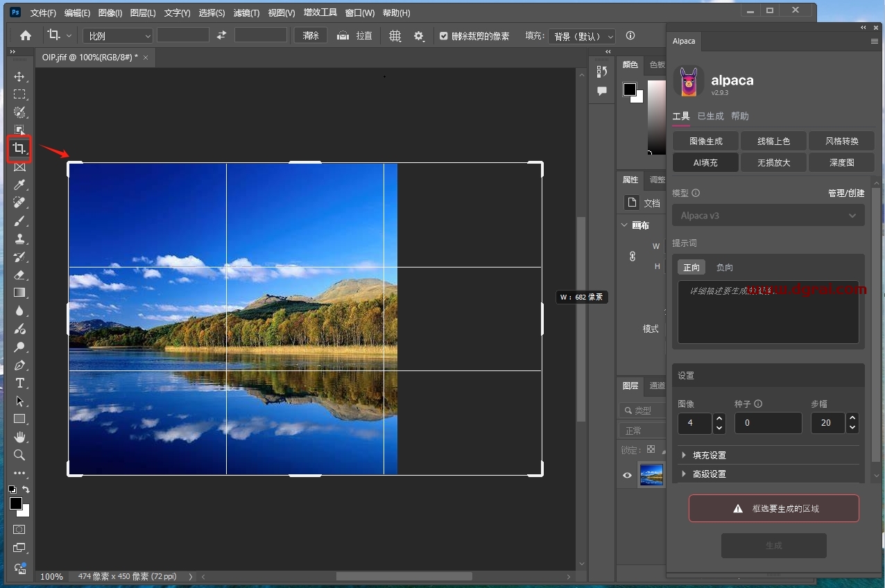Open the crop ratio preset dropdown
The height and width of the screenshot is (588, 885).
(118, 36)
